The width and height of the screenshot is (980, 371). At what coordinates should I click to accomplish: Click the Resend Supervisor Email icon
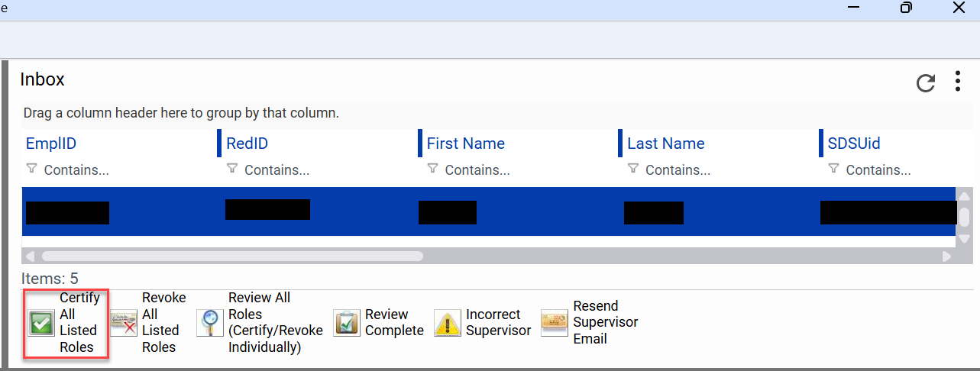point(555,323)
